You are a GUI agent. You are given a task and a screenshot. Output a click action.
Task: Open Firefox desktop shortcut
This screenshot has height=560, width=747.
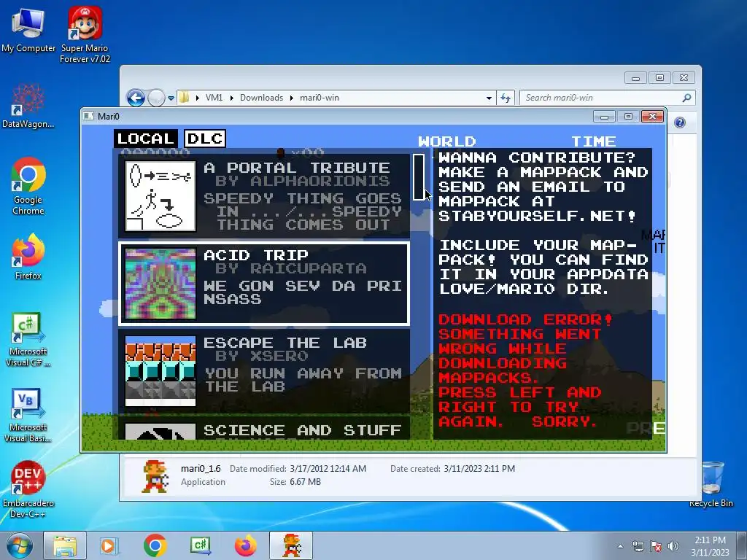click(28, 257)
